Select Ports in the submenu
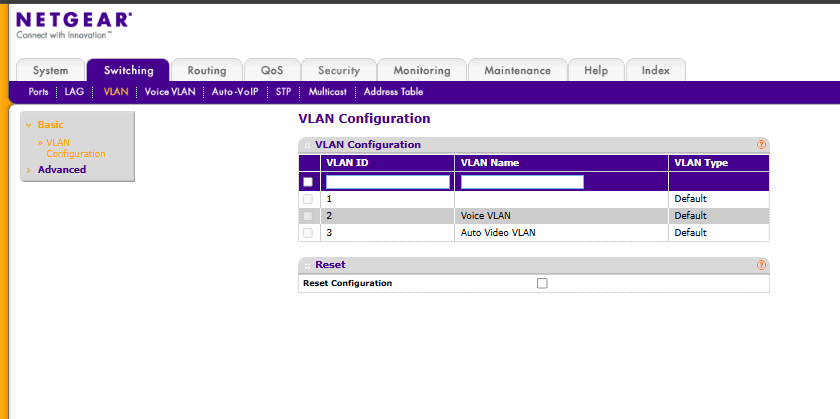Viewport: 840px width, 419px height. pos(38,92)
